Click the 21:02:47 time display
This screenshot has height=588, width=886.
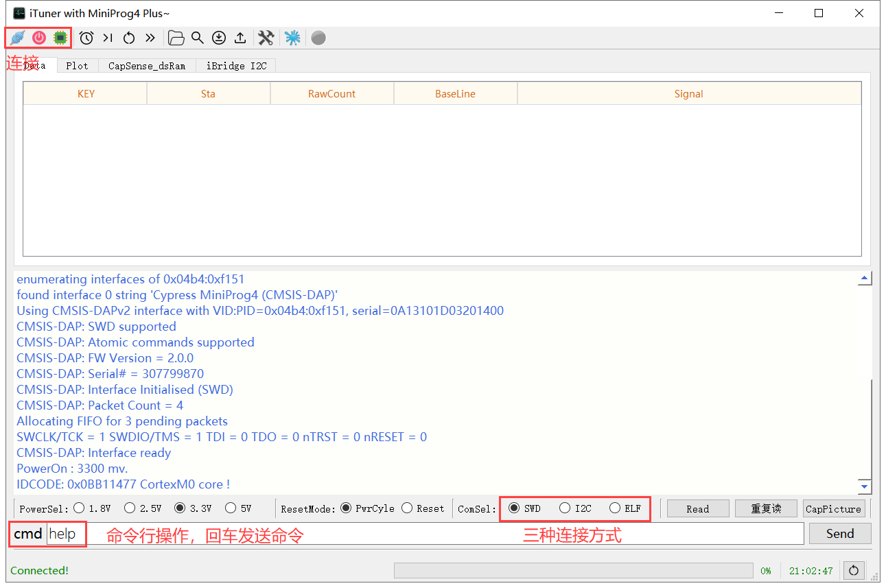tap(811, 570)
